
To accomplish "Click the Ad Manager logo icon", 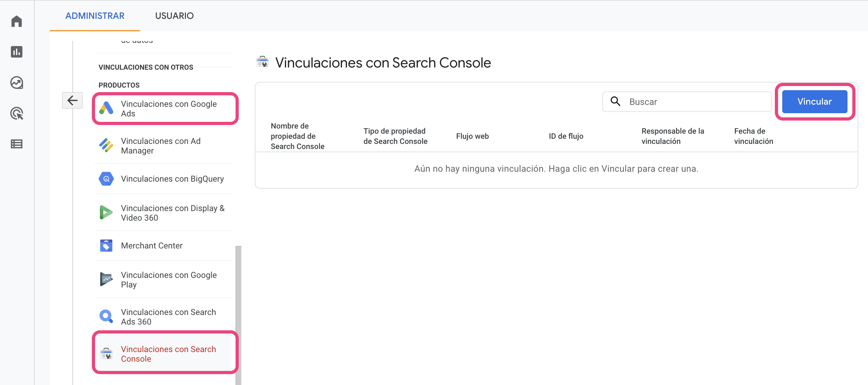I will click(106, 145).
